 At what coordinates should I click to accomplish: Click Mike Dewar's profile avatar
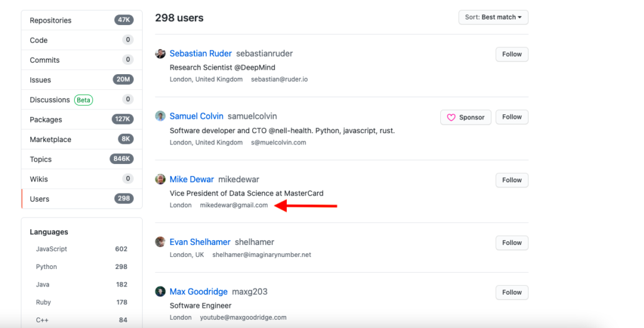tap(160, 180)
